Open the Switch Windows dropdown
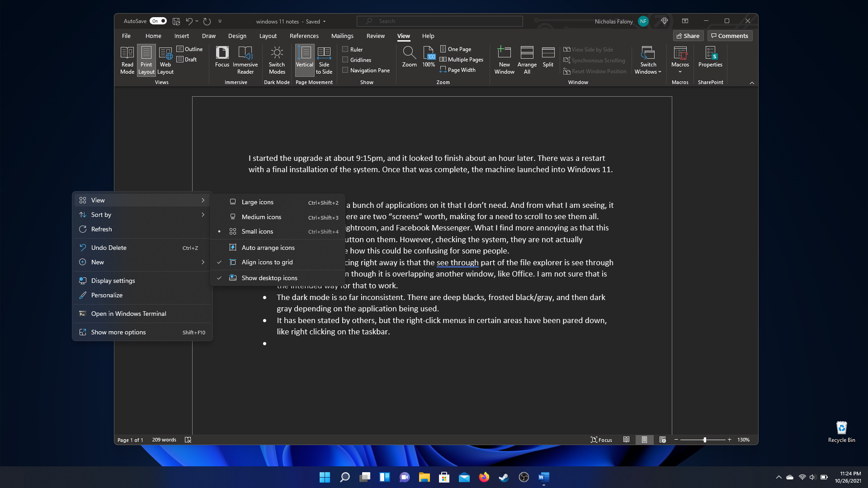This screenshot has height=488, width=868. click(648, 60)
